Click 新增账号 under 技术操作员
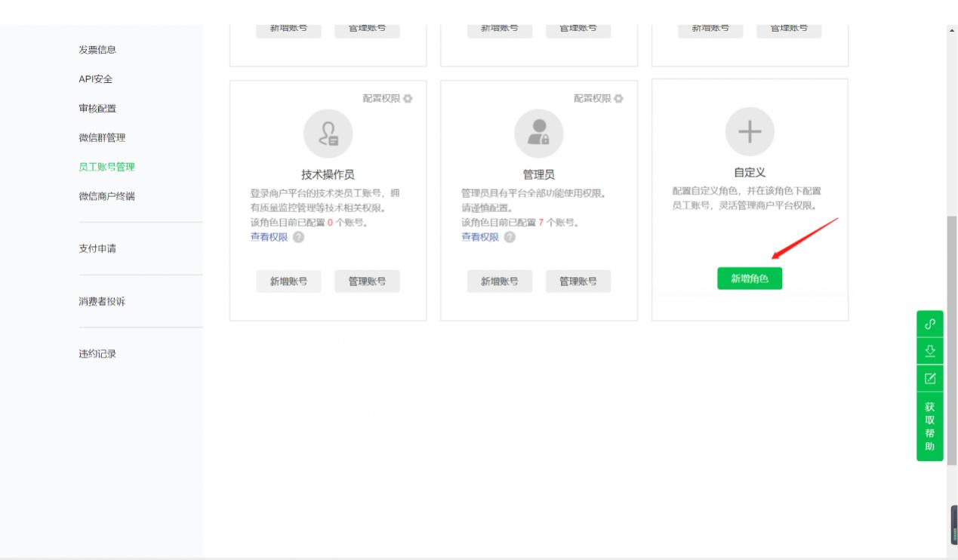Viewport: 958px width, 560px height. point(288,281)
